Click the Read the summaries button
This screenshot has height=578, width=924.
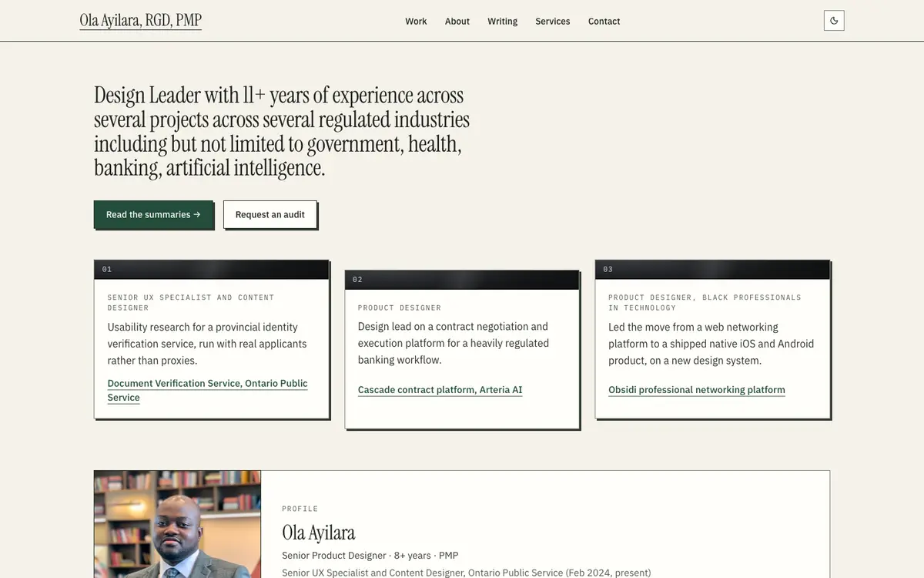(x=153, y=215)
